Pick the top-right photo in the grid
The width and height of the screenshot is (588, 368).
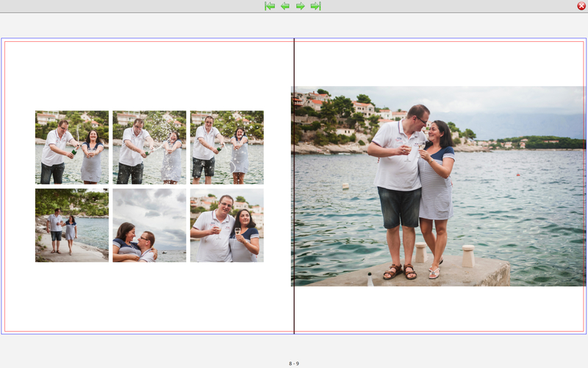click(226, 147)
